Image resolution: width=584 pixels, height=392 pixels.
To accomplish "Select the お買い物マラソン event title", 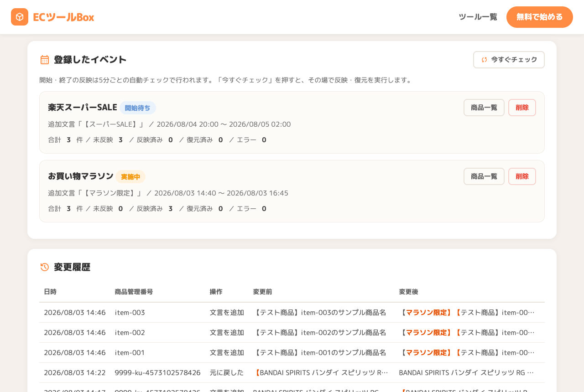I will (x=81, y=176).
